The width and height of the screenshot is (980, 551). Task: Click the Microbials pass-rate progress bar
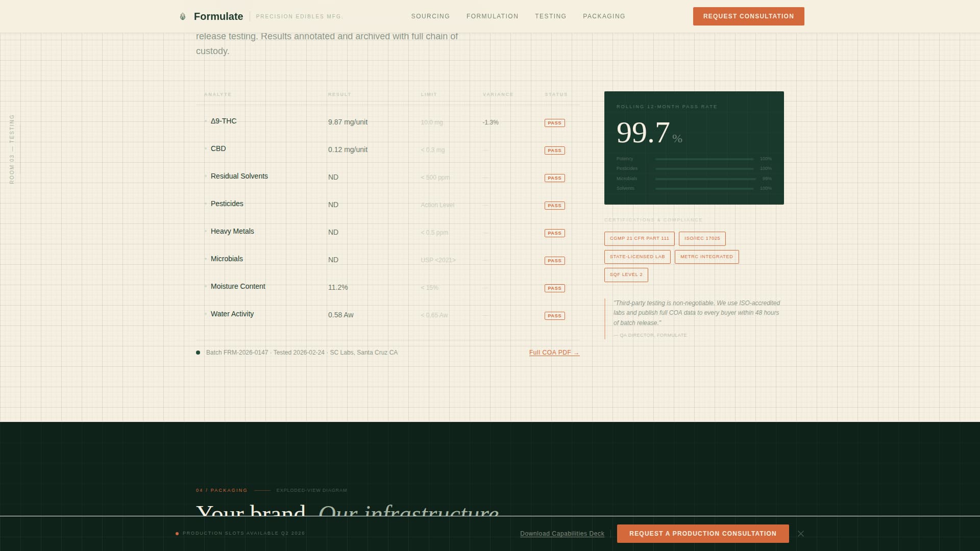coord(704,179)
